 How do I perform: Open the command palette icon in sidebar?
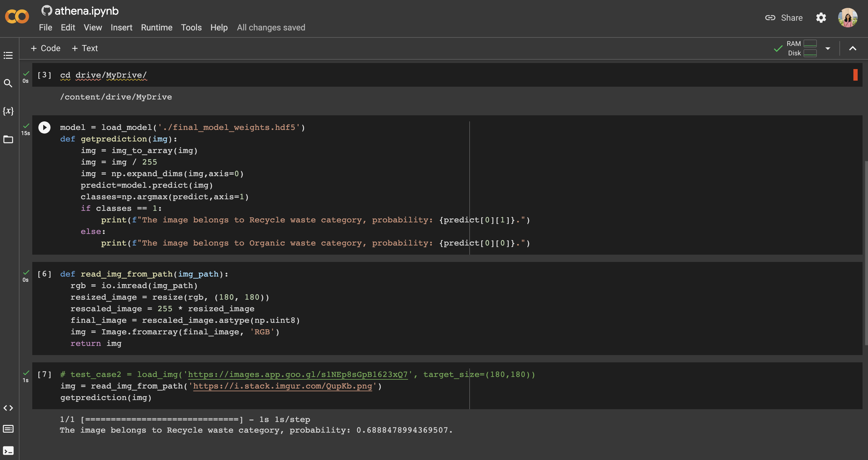[8, 429]
